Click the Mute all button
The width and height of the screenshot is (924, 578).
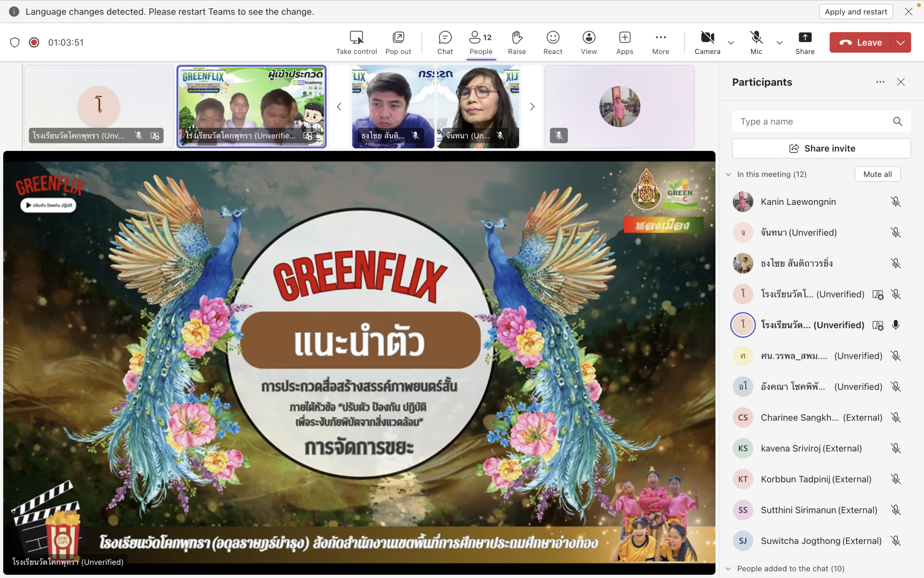click(877, 174)
